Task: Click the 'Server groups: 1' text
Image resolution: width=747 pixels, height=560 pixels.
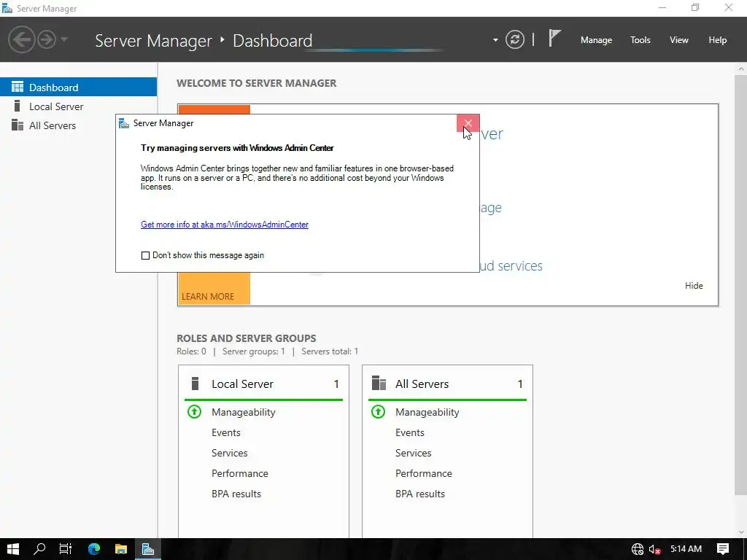Action: 253,351
